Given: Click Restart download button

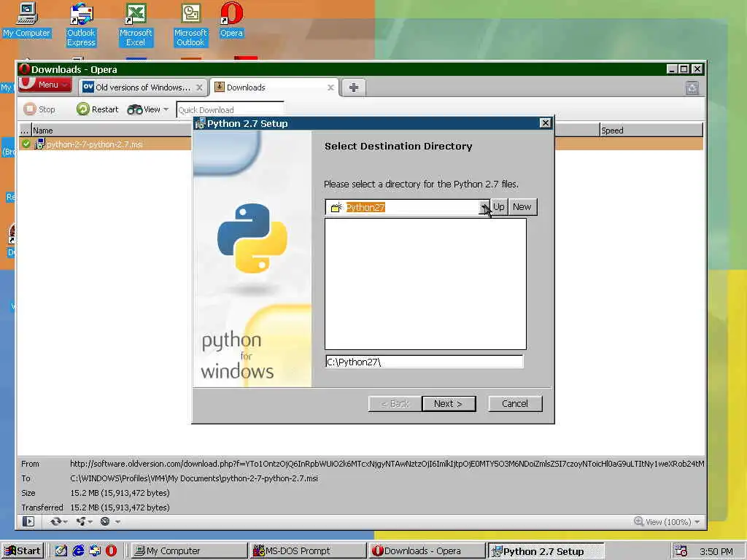Looking at the screenshot, I should tap(97, 109).
